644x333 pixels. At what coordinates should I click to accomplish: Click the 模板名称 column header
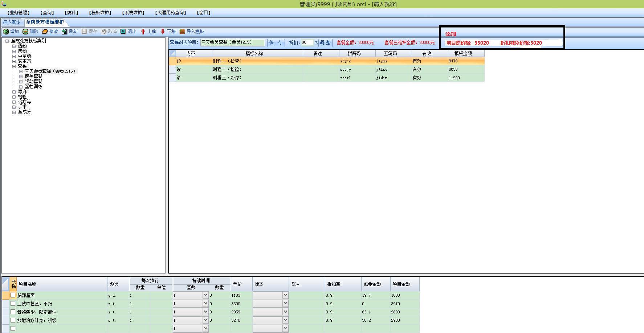[x=258, y=53]
